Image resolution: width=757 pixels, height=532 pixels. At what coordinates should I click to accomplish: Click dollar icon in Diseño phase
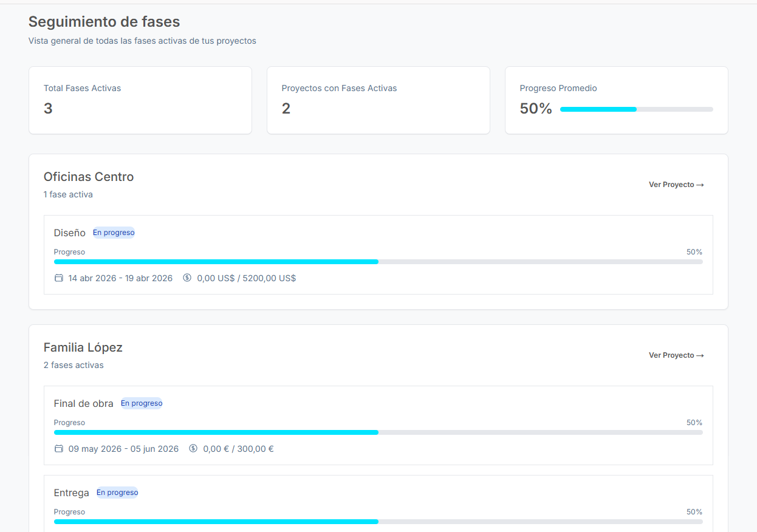pyautogui.click(x=187, y=278)
